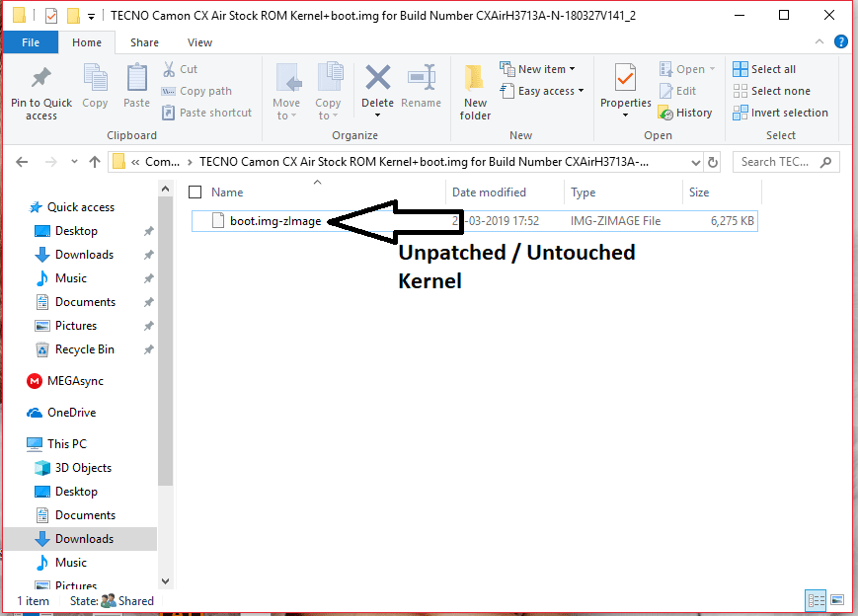Click the Pin to Quick access icon
This screenshot has width=858, height=616.
coord(40,80)
